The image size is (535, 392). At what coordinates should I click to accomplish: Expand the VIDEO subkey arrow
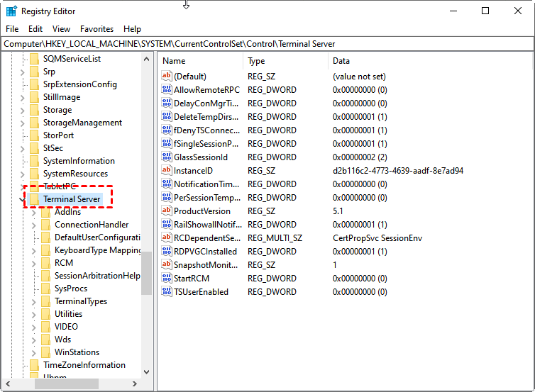pyautogui.click(x=34, y=327)
